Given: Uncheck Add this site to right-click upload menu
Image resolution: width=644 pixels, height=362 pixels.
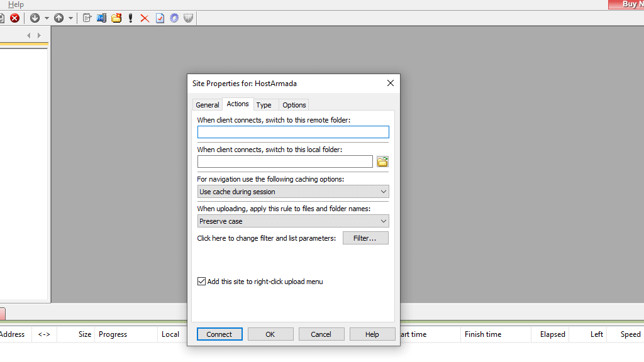Looking at the screenshot, I should click(x=201, y=281).
